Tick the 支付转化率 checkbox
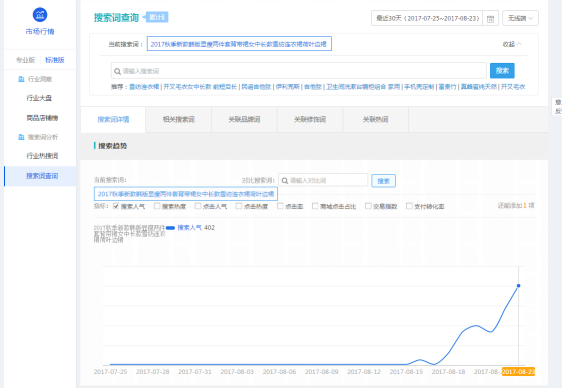 tap(409, 206)
